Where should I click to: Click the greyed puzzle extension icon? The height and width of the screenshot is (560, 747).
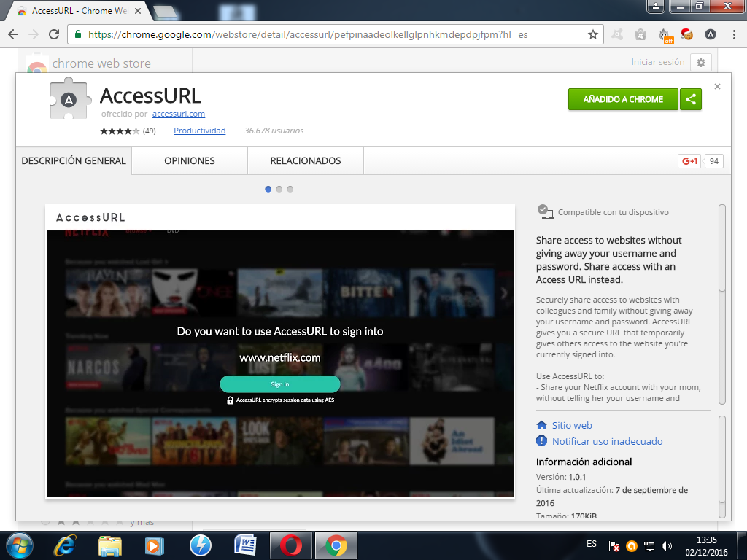[617, 34]
